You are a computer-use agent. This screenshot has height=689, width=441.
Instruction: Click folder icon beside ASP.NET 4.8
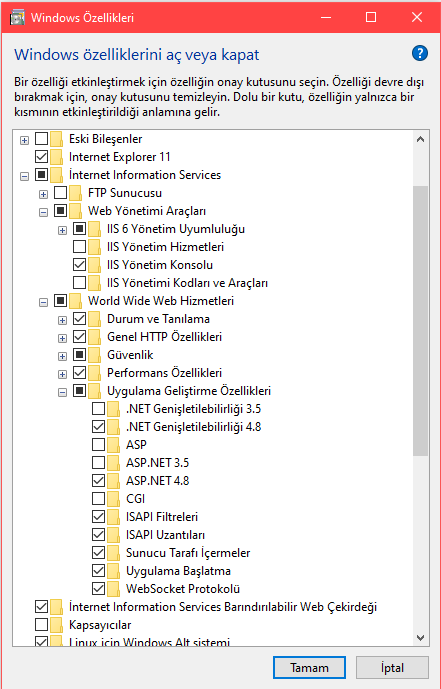113,481
